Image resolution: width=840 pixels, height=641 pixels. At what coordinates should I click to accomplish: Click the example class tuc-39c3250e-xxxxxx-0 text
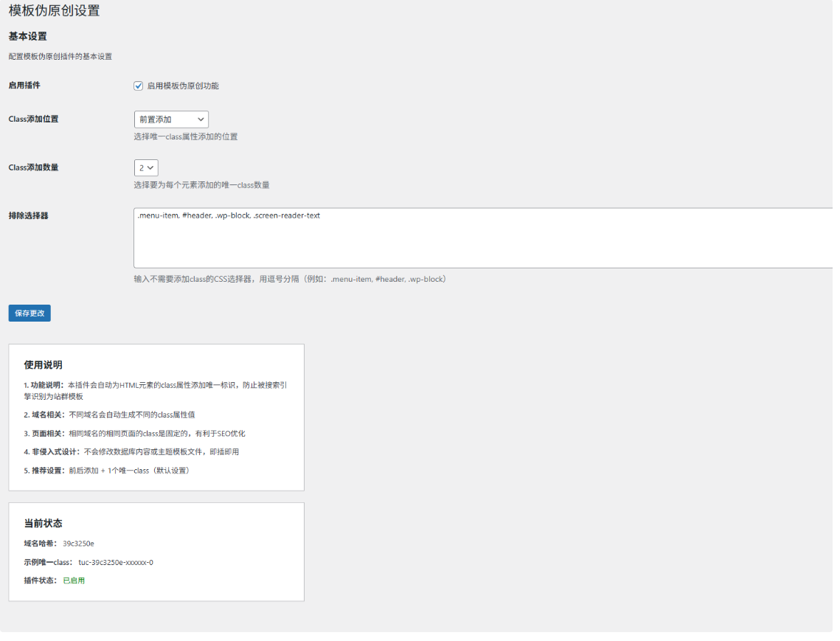tap(116, 562)
